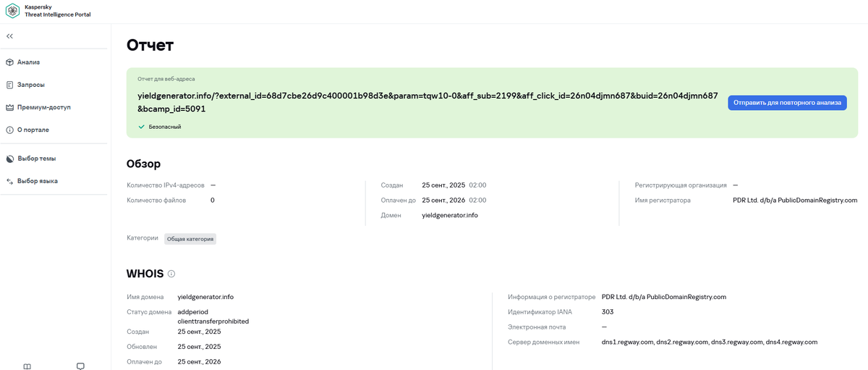The image size is (868, 370).
Task: Click the analyzed yieldgenerator.info URL text
Action: [x=427, y=102]
